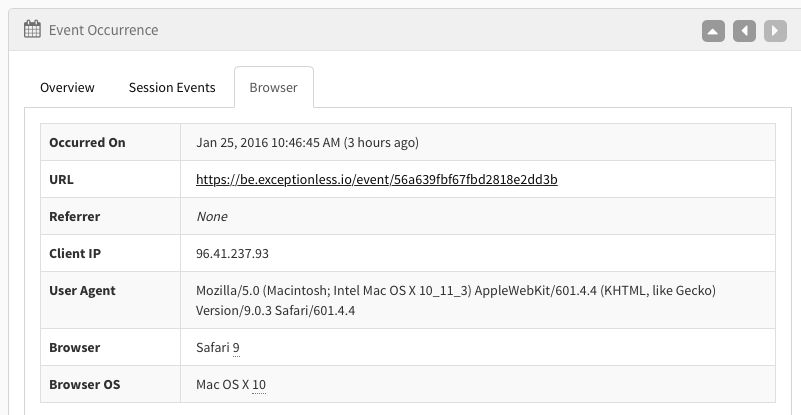801x415 pixels.
Task: Click the underlined Safari version number 9
Action: point(236,348)
